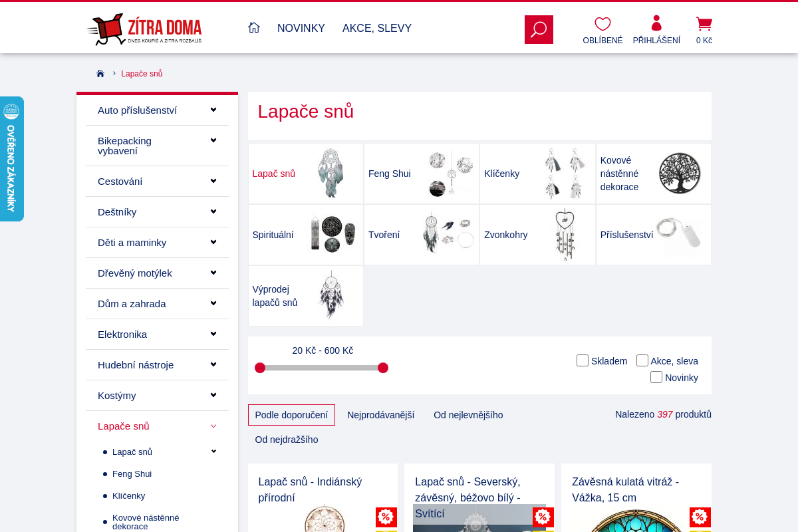Open the home icon in top navigation

click(x=253, y=27)
